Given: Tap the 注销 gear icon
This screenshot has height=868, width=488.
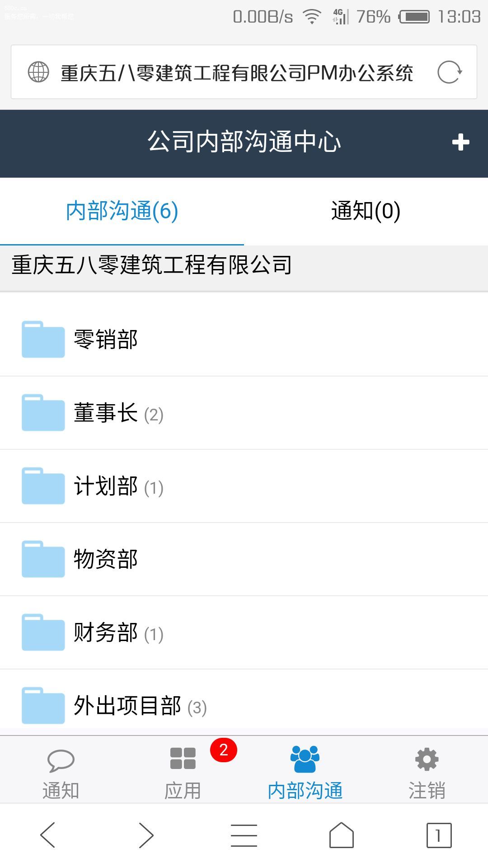Looking at the screenshot, I should [x=427, y=759].
